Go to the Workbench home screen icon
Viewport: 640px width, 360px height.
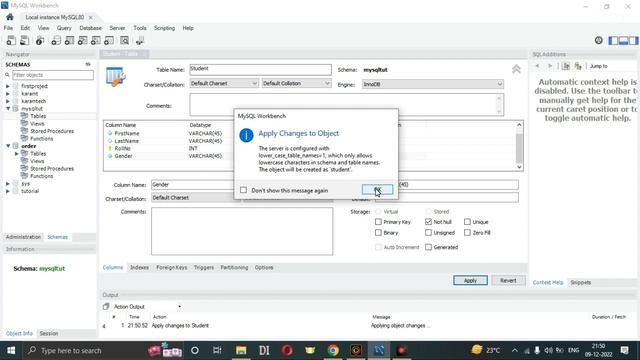(x=10, y=17)
